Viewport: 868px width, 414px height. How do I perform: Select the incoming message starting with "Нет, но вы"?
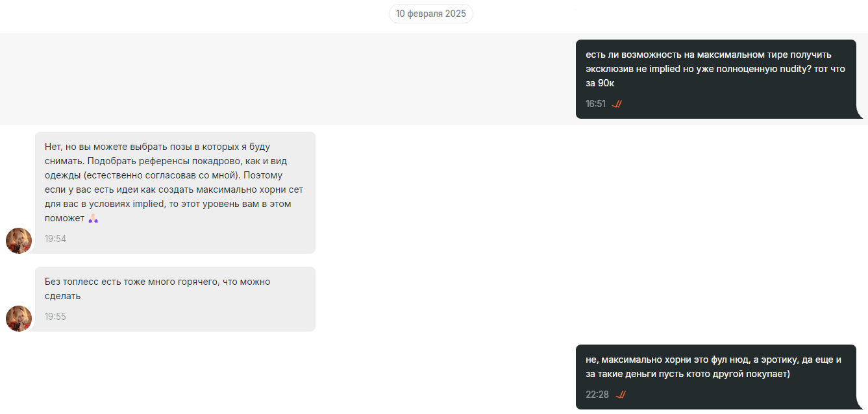175,193
